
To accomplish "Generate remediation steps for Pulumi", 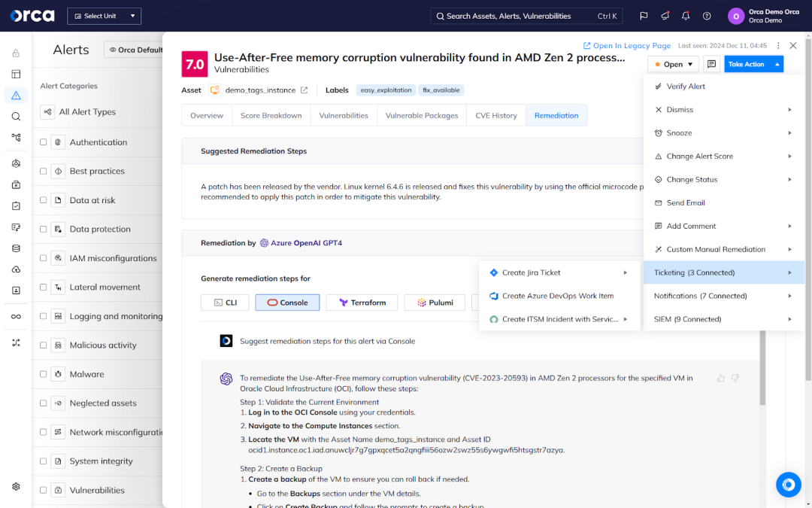I will tap(435, 303).
